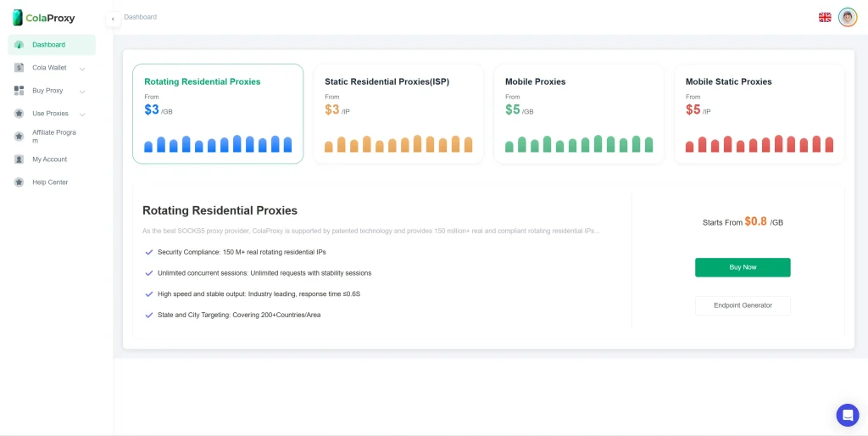Click the blue $3 /GB price
Screen dimensions: 868x436
click(x=159, y=109)
